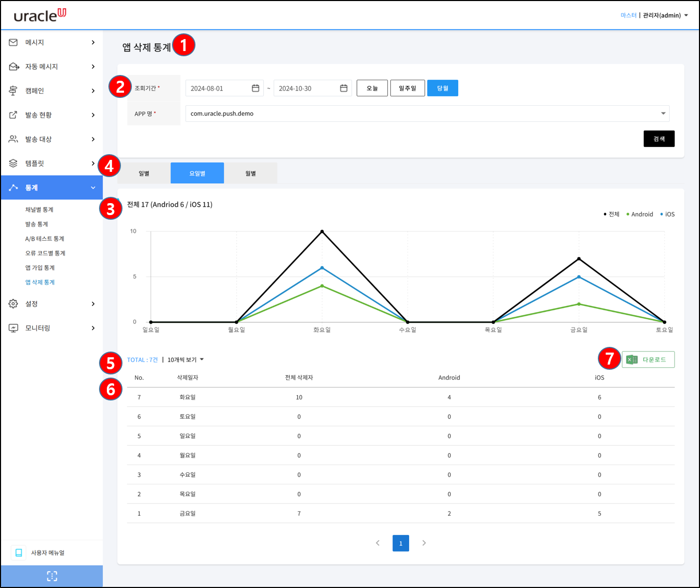Open 채널별 통계 submenu item
700x588 pixels.
[x=40, y=209]
